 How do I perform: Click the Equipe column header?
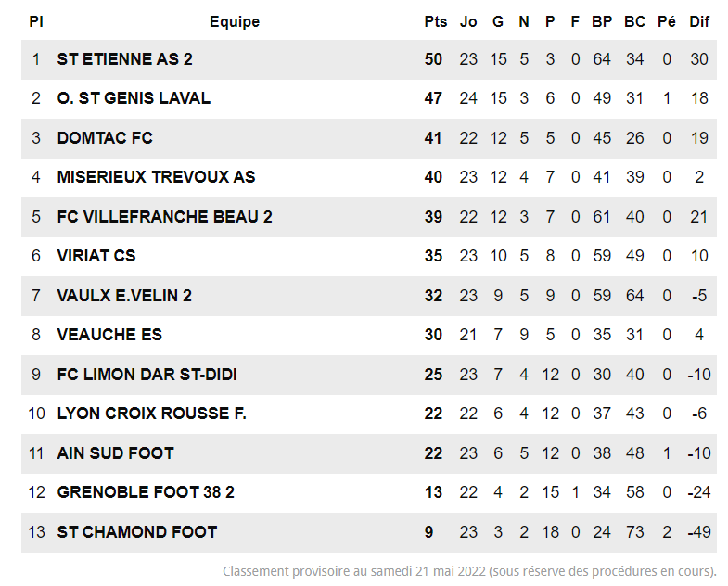point(235,22)
